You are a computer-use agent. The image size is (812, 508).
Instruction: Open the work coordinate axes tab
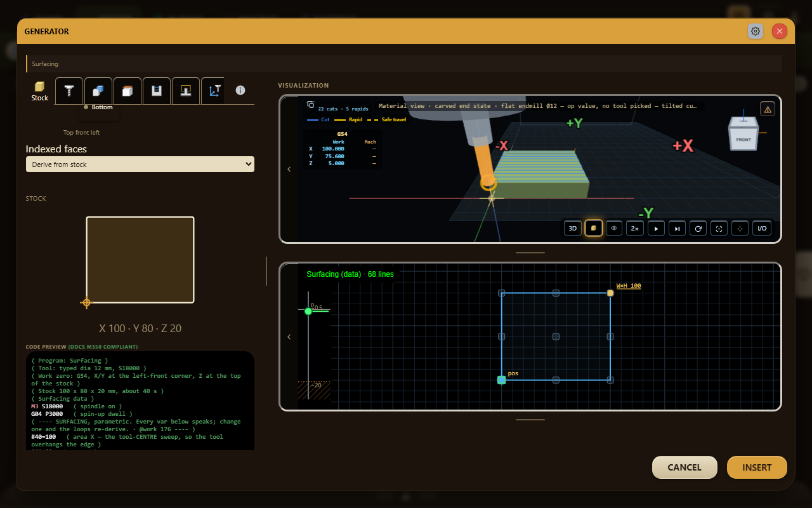click(x=213, y=91)
